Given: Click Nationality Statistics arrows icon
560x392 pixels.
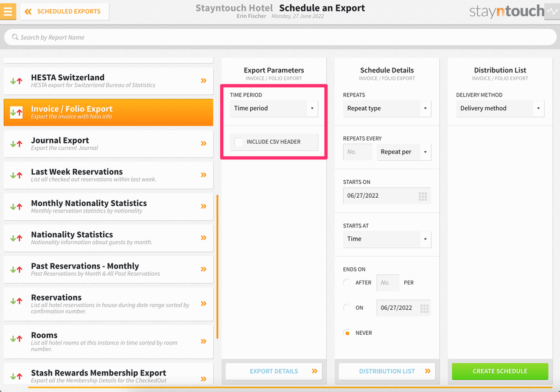Looking at the screenshot, I should click(x=16, y=238).
